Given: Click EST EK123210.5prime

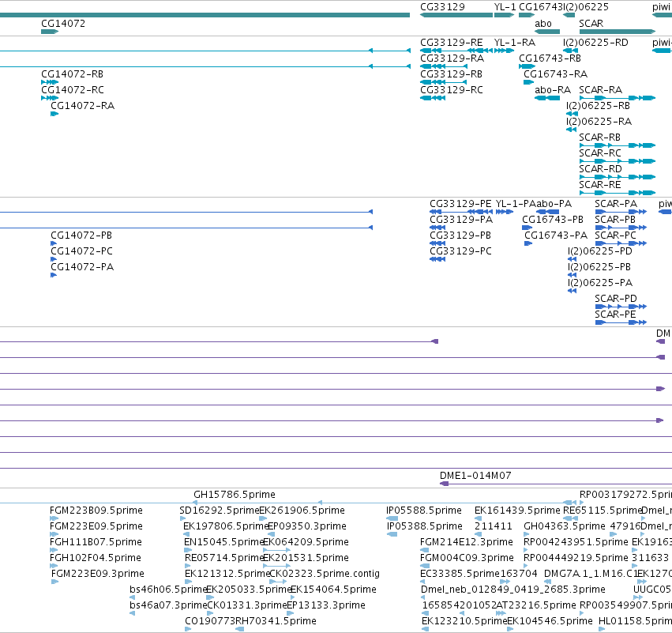Looking at the screenshot, I should click(x=464, y=621).
